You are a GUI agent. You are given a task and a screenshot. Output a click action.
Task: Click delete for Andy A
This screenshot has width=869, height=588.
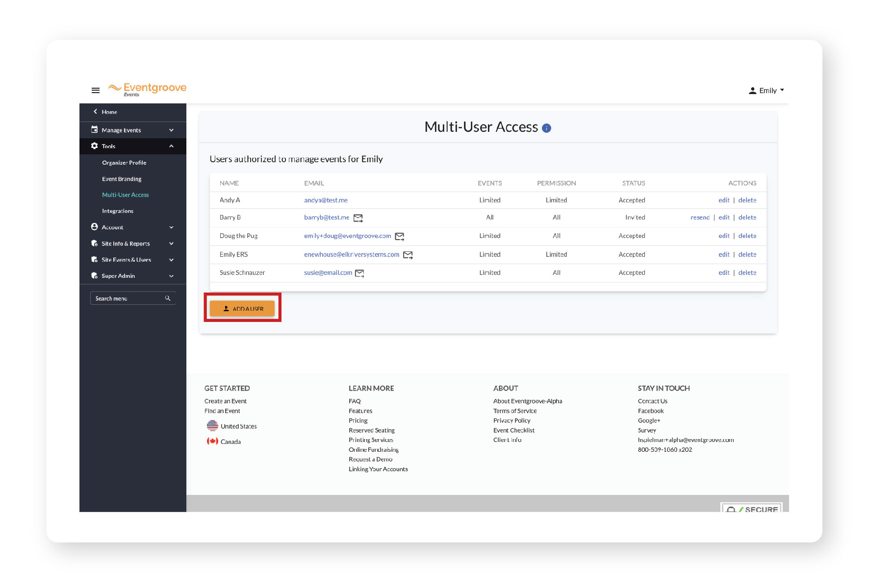point(747,200)
